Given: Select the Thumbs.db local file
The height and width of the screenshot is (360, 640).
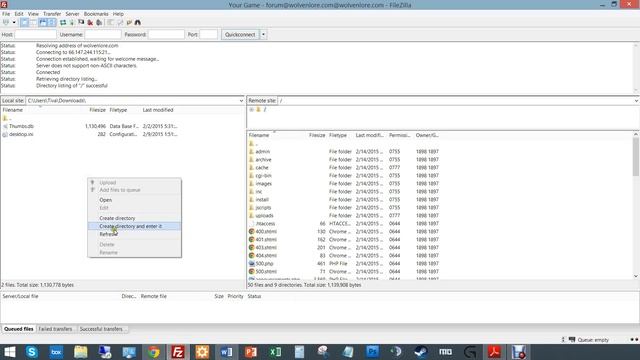Looking at the screenshot, I should 21,127.
